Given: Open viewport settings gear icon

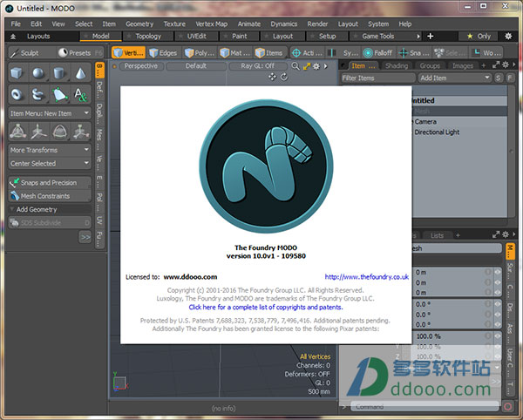Looking at the screenshot, I should (x=316, y=66).
